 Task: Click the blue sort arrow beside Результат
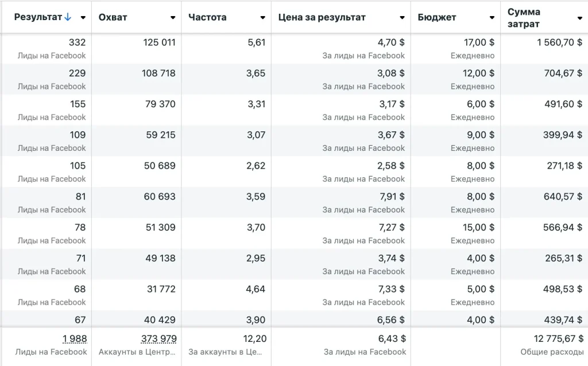[68, 17]
